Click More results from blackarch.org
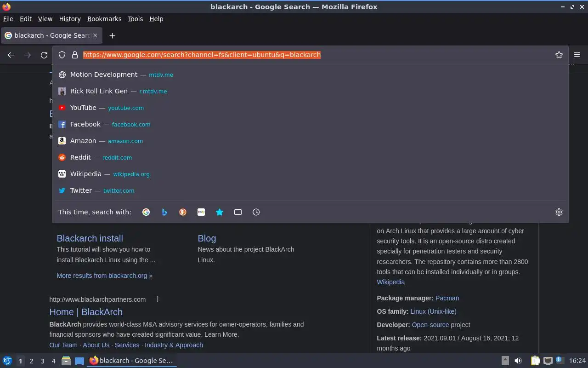The width and height of the screenshot is (588, 368). (x=104, y=276)
